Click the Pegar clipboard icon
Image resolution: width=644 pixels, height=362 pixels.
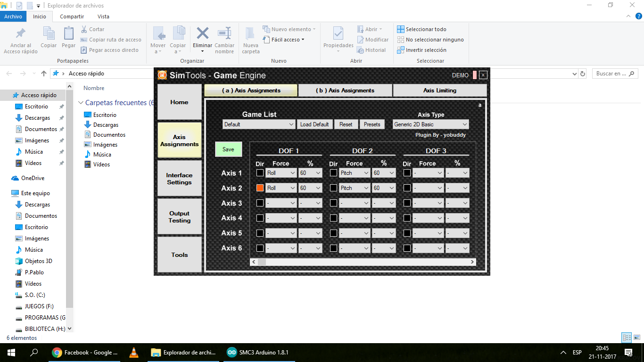pyautogui.click(x=68, y=33)
